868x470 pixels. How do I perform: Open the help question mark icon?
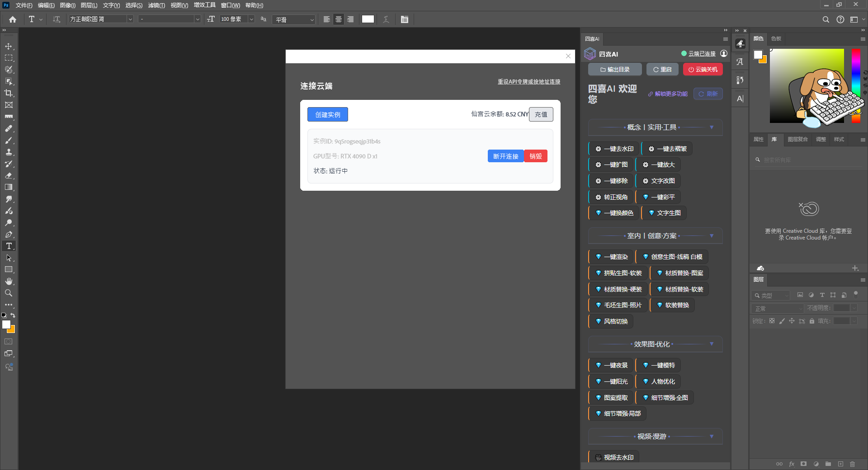point(840,19)
